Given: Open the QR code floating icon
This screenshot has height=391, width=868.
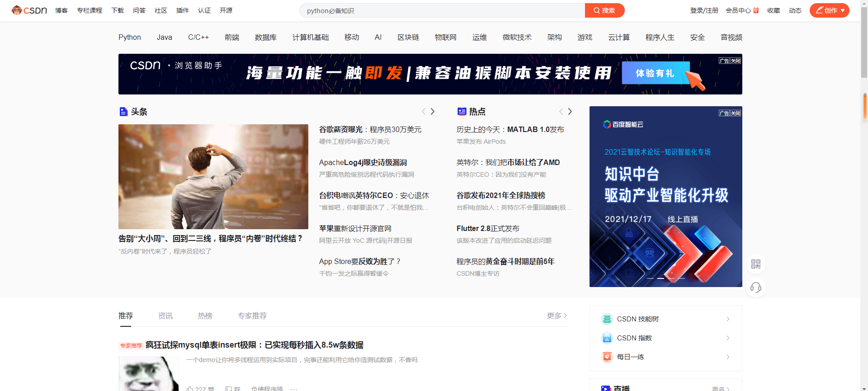Looking at the screenshot, I should point(756,264).
